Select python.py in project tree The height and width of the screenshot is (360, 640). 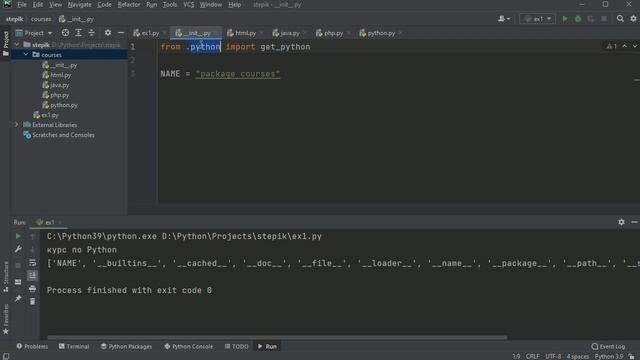coord(64,105)
